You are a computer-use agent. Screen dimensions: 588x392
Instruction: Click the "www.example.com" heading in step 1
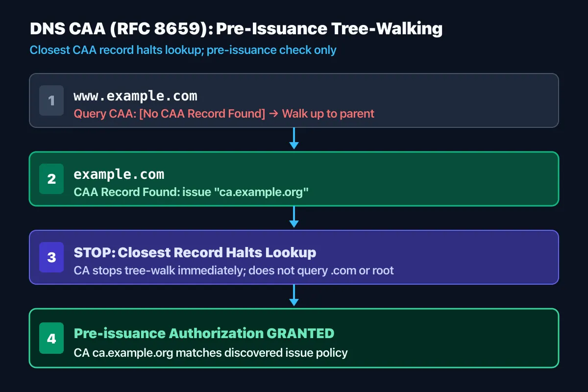135,96
